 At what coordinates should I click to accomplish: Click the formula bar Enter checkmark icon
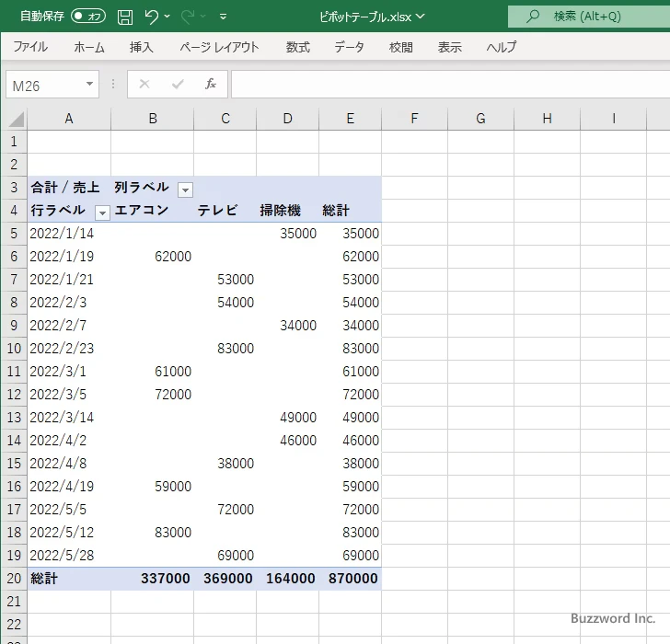pos(178,84)
